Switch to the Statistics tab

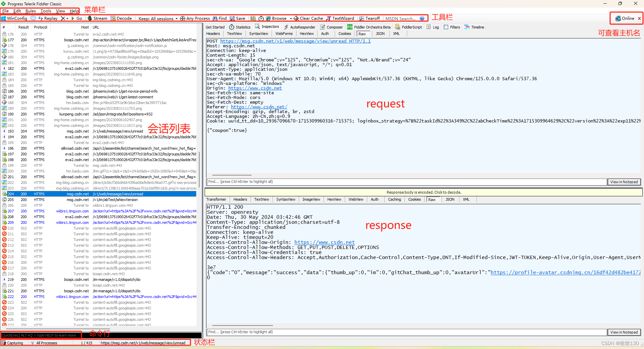[240, 27]
